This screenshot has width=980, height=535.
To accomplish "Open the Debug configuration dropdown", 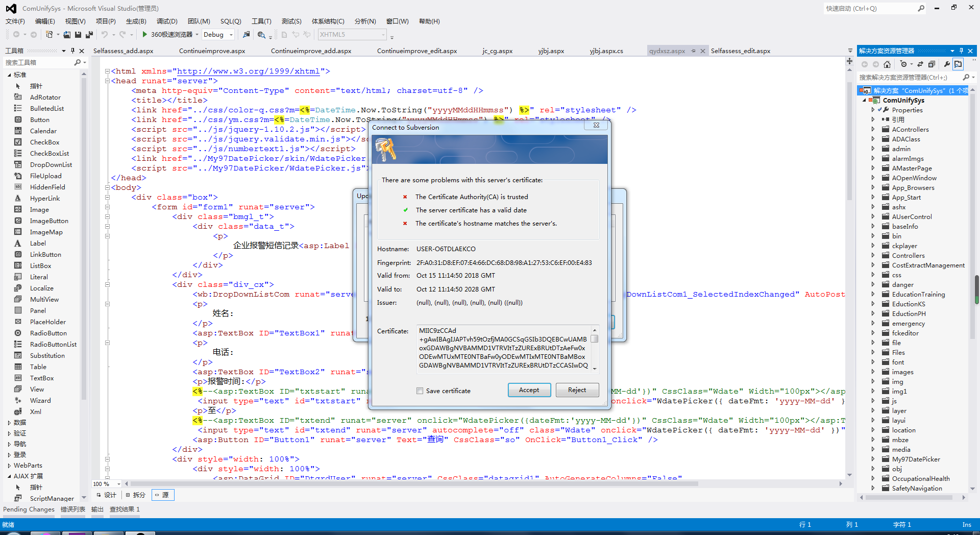I will coord(231,35).
